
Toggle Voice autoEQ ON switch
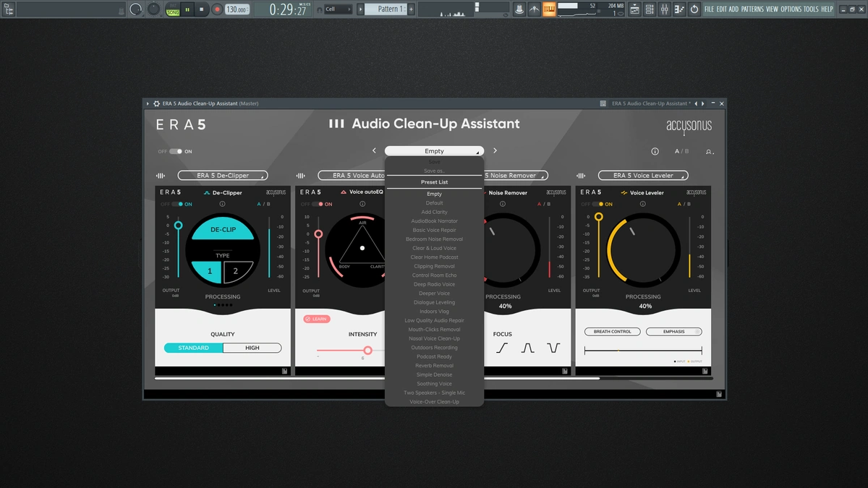point(317,205)
